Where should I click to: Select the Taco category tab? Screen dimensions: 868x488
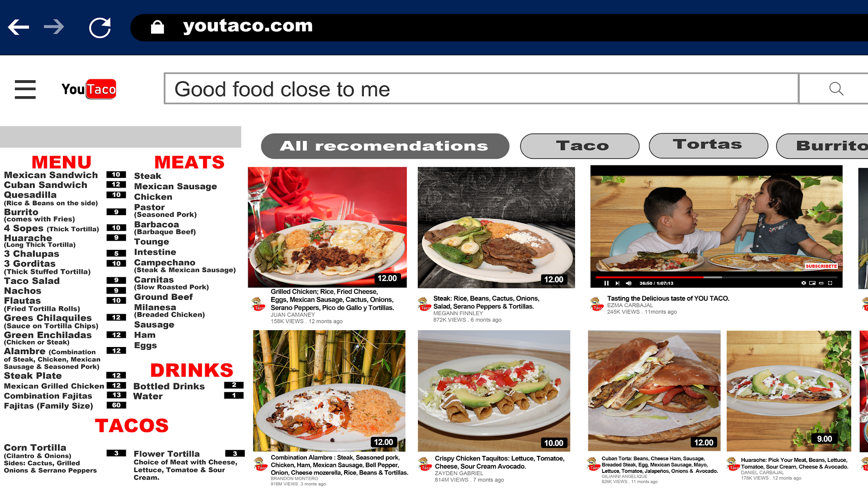pos(579,146)
